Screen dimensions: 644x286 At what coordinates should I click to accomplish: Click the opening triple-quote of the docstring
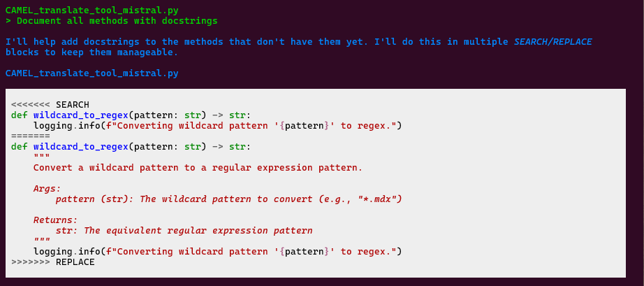tap(41, 157)
